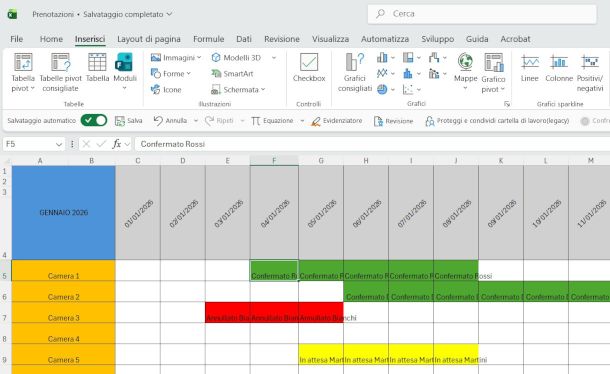Insert a line chart from the Grafici group
Image resolution: width=610 pixels, height=374 pixels.
point(382,73)
